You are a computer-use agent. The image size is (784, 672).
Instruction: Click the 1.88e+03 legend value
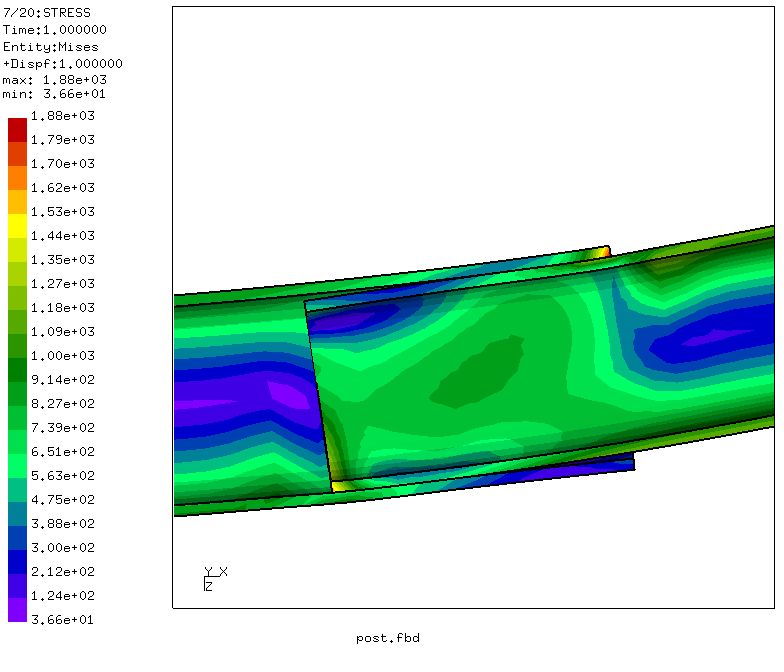tap(62, 116)
